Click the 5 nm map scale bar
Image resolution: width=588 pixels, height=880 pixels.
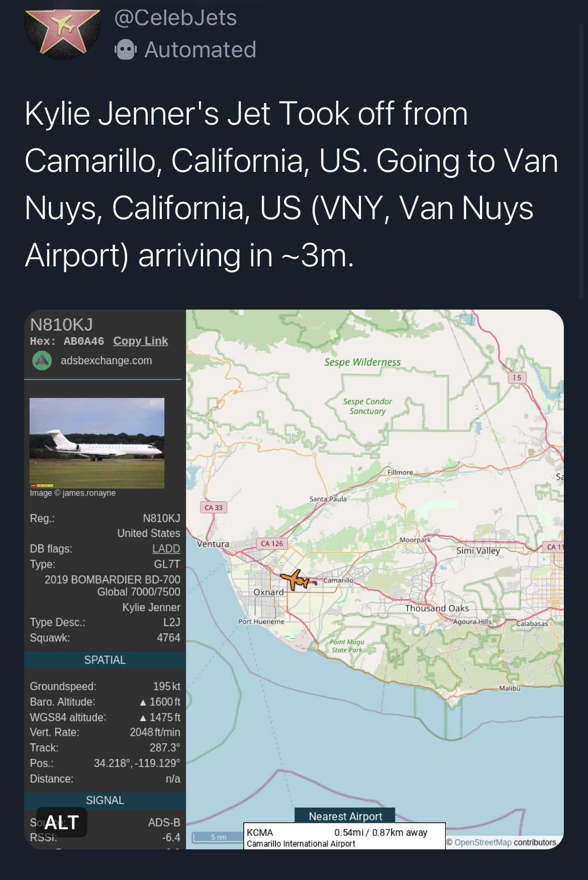point(218,837)
